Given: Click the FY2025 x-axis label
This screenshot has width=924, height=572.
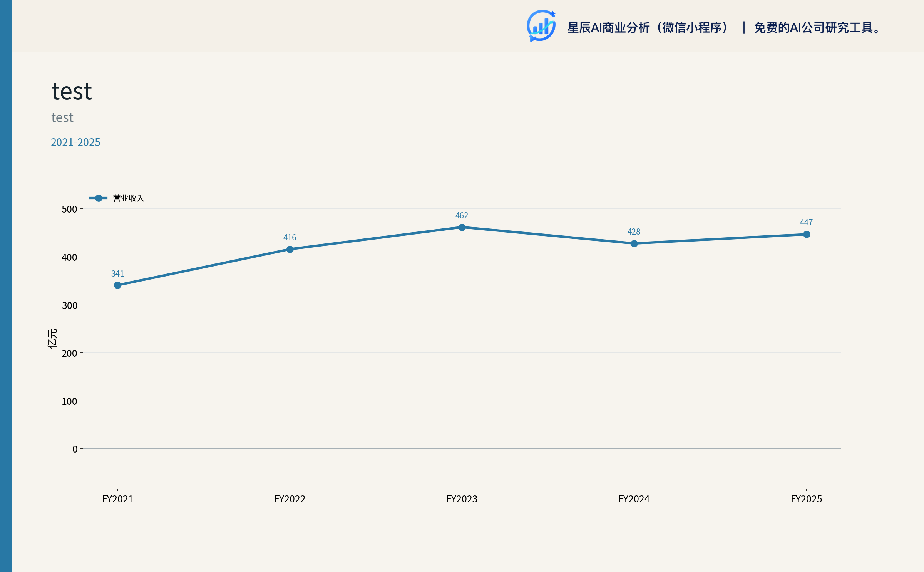Looking at the screenshot, I should point(806,499).
